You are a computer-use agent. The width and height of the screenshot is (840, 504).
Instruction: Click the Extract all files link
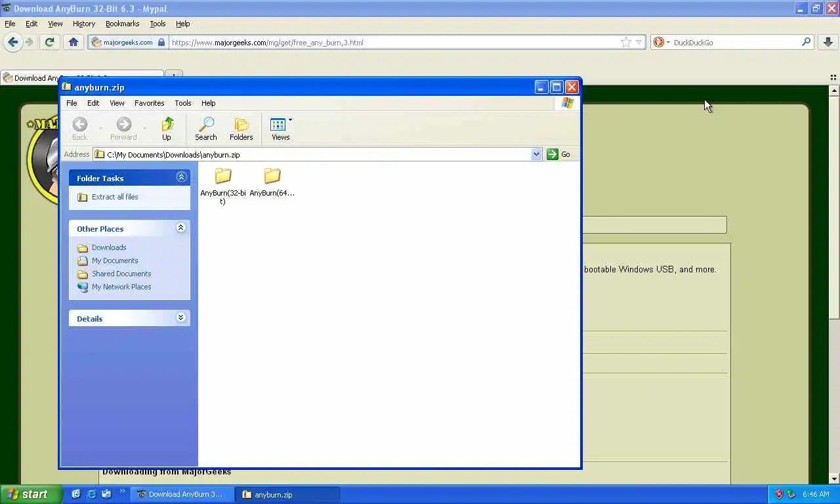coord(115,197)
